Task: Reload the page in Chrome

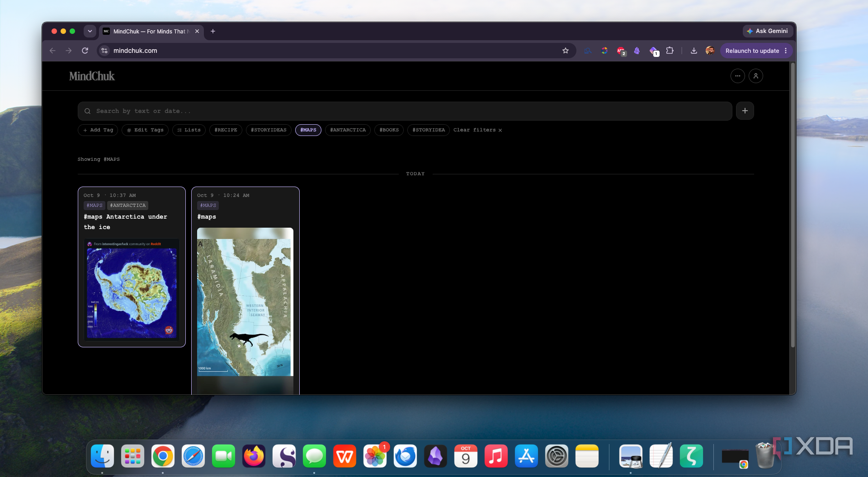Action: [85, 51]
